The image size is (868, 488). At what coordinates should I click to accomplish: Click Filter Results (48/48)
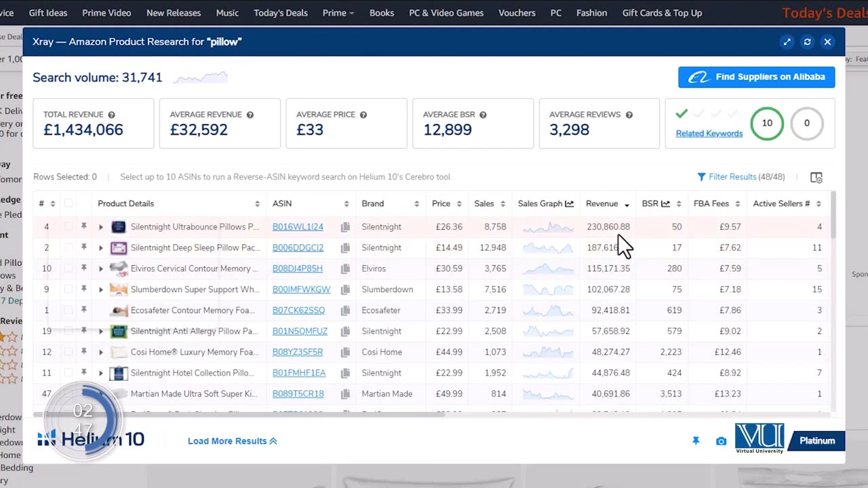point(741,177)
